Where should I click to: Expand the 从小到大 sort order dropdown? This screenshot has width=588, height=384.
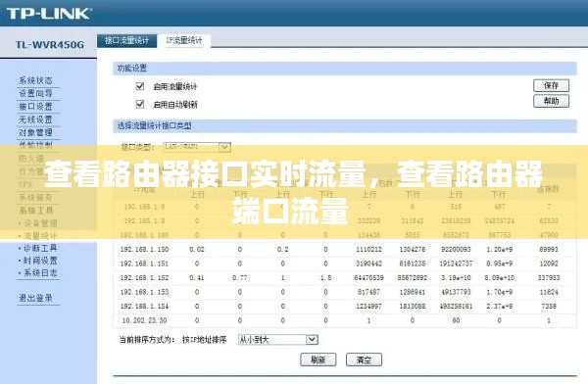click(x=278, y=340)
